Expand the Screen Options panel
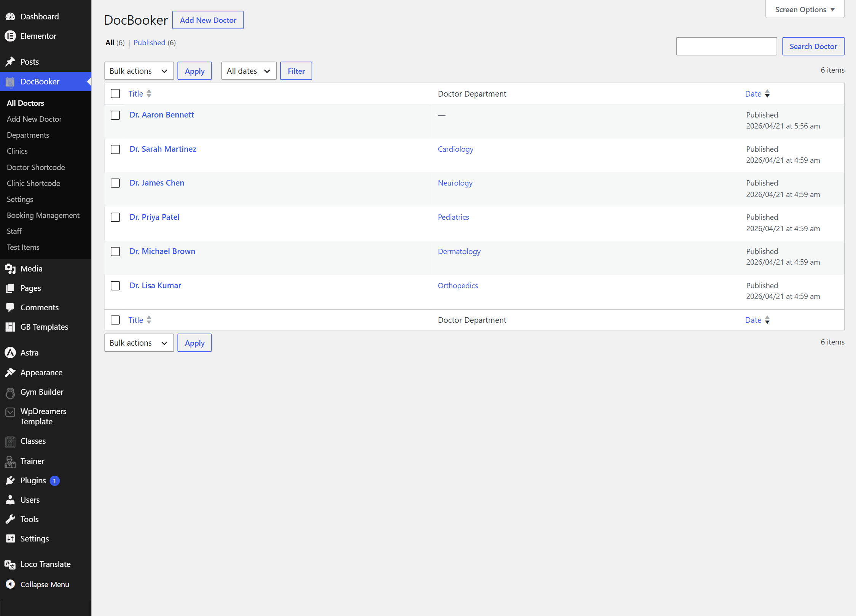856x616 pixels. point(805,10)
